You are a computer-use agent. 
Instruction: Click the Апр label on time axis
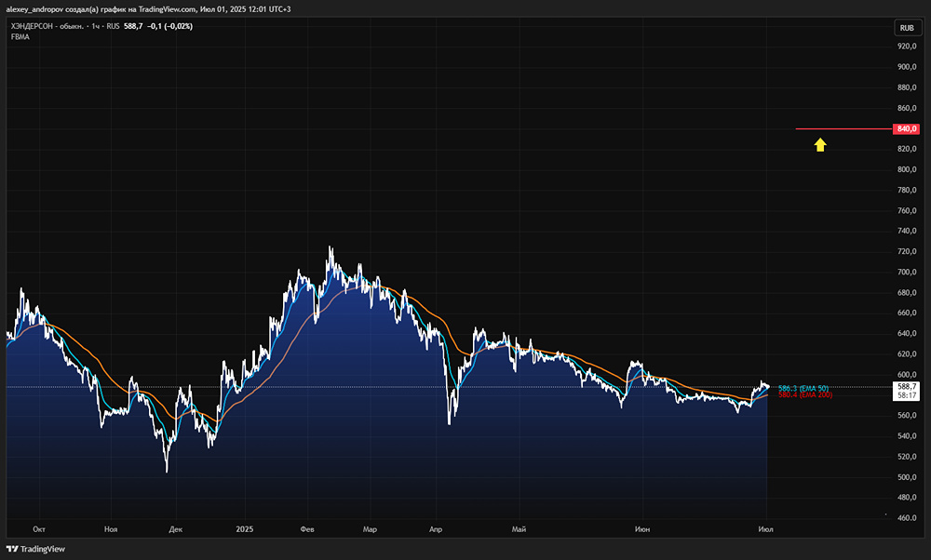(436, 529)
